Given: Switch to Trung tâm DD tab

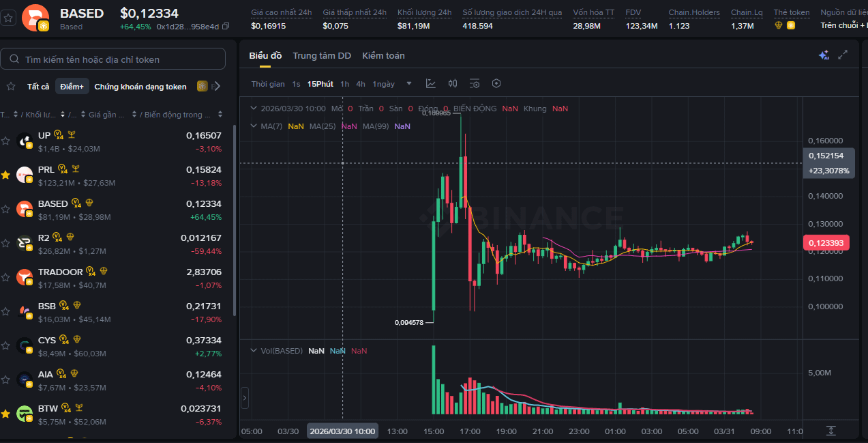Looking at the screenshot, I should click(322, 55).
